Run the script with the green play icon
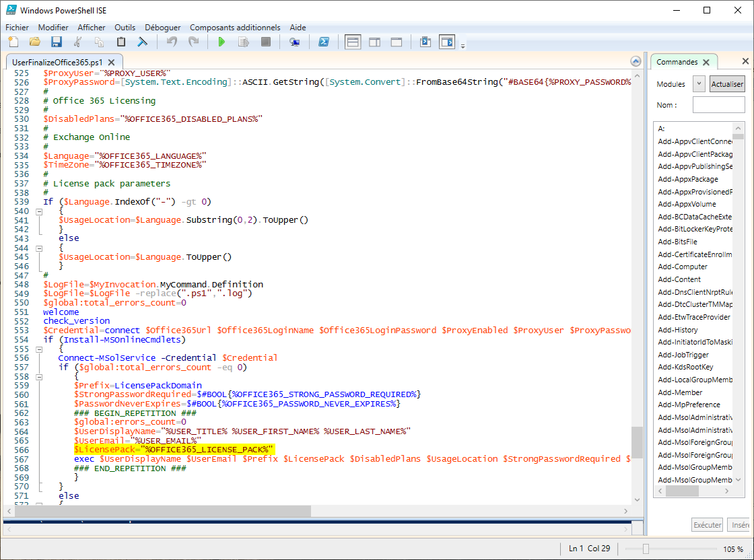The width and height of the screenshot is (754, 560). [221, 42]
